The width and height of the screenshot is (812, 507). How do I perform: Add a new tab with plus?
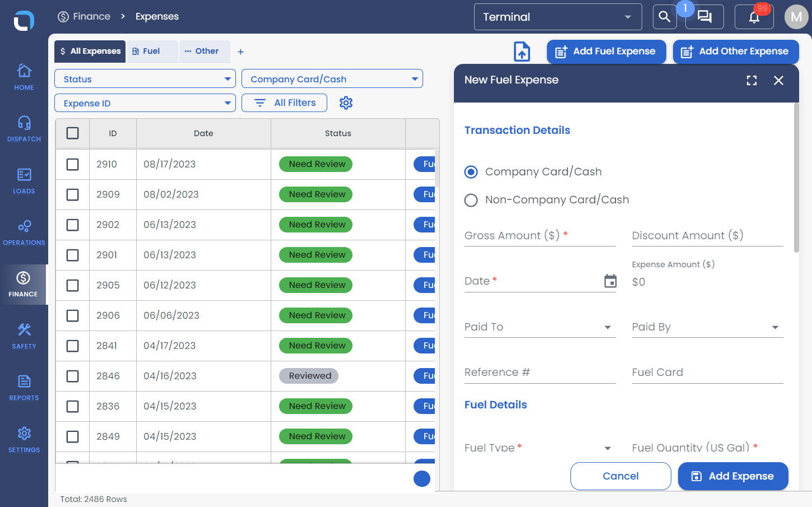click(x=240, y=52)
